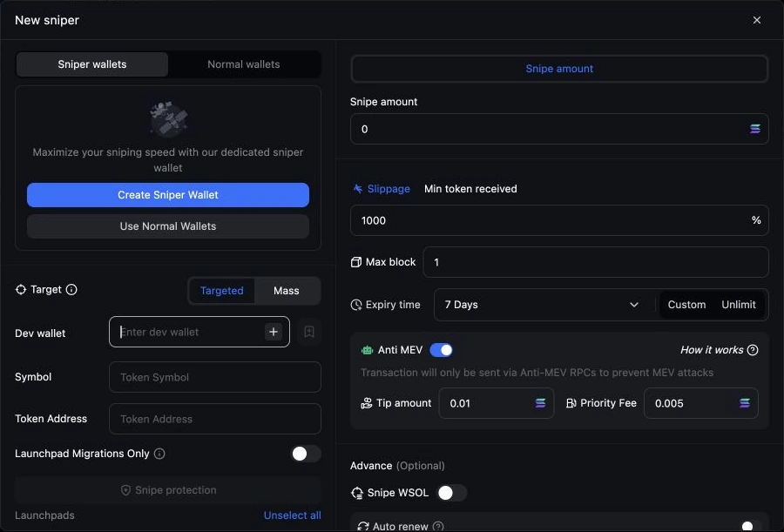Choose the Unlimit expiry option
Image resolution: width=784 pixels, height=532 pixels.
pyautogui.click(x=739, y=305)
